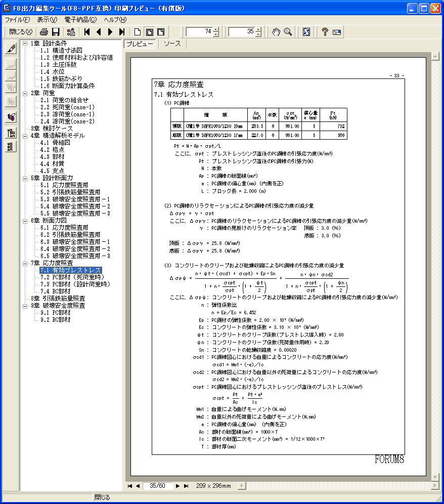Image resolution: width=444 pixels, height=504 pixels.
Task: Click bottom last-page navigation button
Action: tap(186, 486)
